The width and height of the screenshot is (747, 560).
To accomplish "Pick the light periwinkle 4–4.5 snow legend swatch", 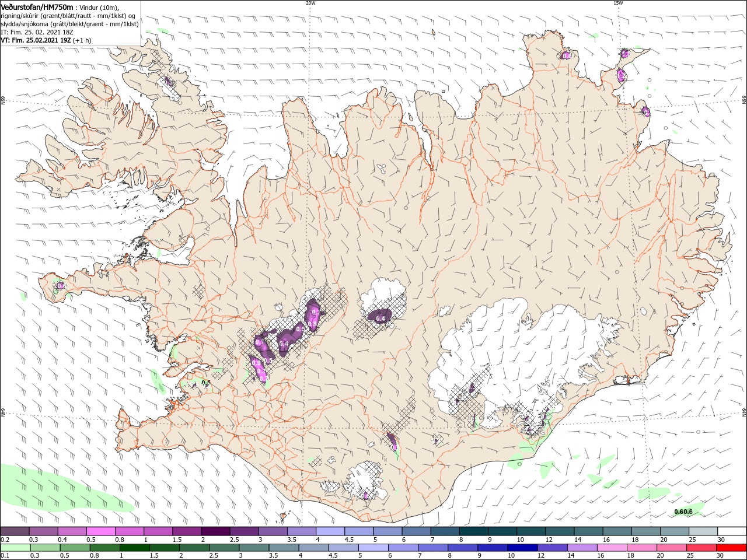I will coord(330,531).
